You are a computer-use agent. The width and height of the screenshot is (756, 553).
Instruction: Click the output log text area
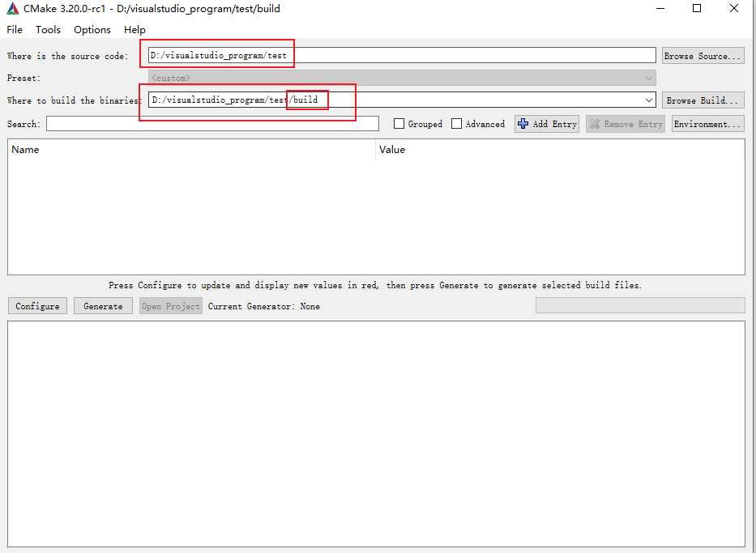point(376,433)
